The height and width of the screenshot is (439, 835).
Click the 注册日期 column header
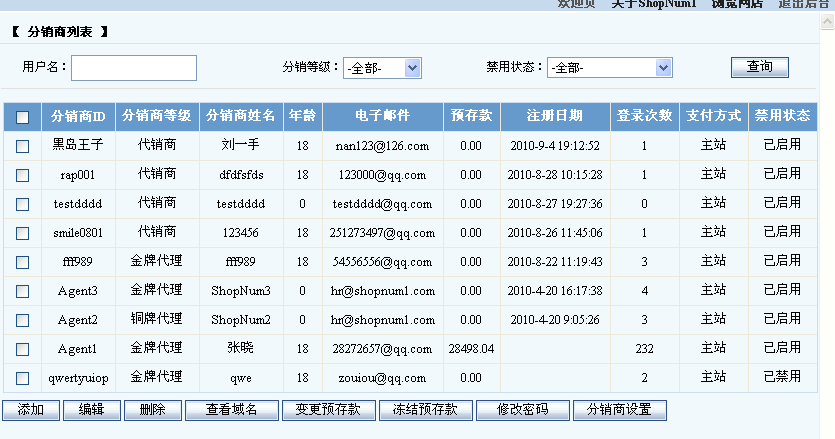pyautogui.click(x=555, y=115)
